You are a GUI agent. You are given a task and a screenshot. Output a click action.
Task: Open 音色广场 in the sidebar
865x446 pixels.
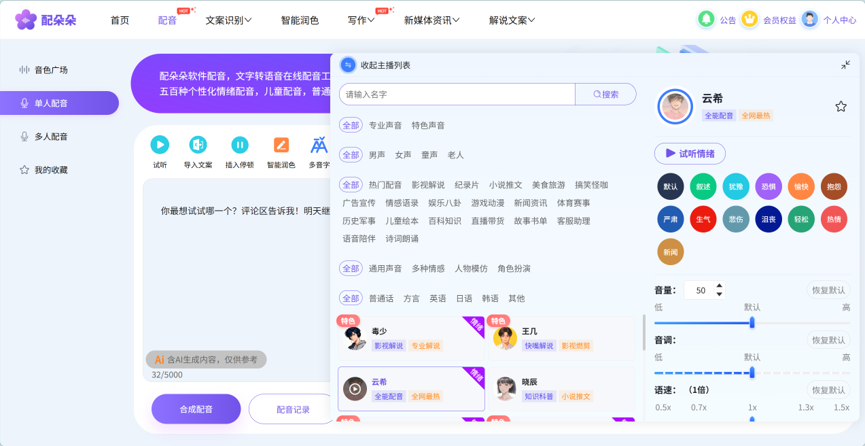point(51,70)
